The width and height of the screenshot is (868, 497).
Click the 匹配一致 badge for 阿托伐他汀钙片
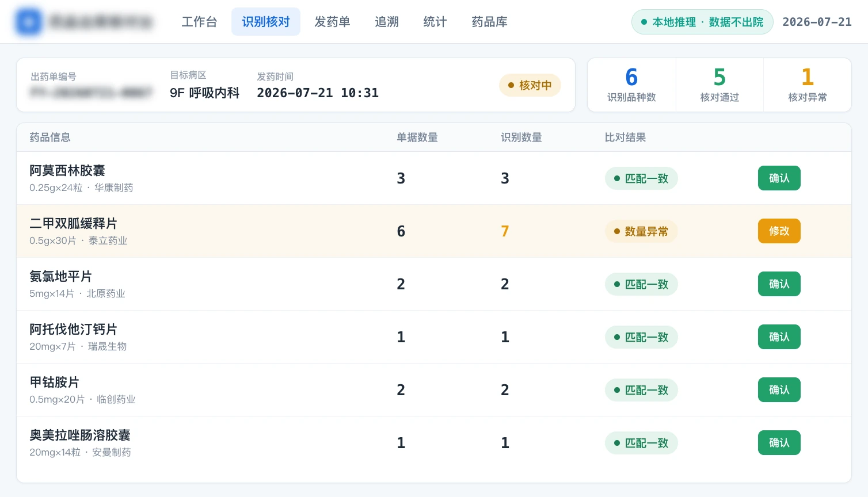641,337
